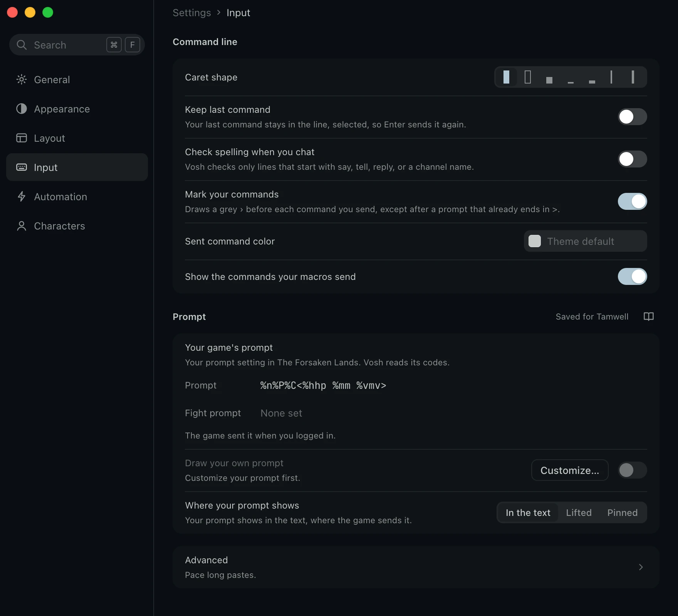Expand the Advanced section chevron
The height and width of the screenshot is (616, 678).
pyautogui.click(x=641, y=567)
